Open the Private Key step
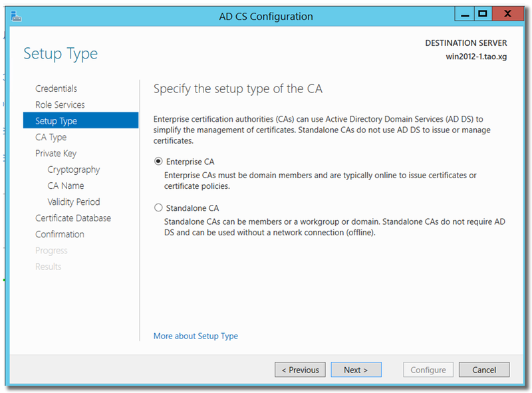This screenshot has height=393, width=532. 56,154
